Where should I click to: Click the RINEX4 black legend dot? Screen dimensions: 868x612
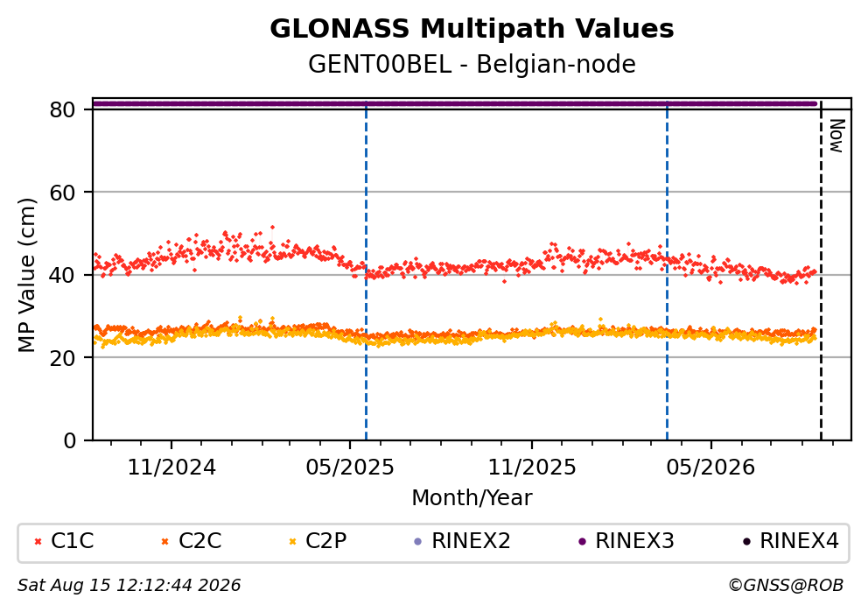[x=746, y=542]
